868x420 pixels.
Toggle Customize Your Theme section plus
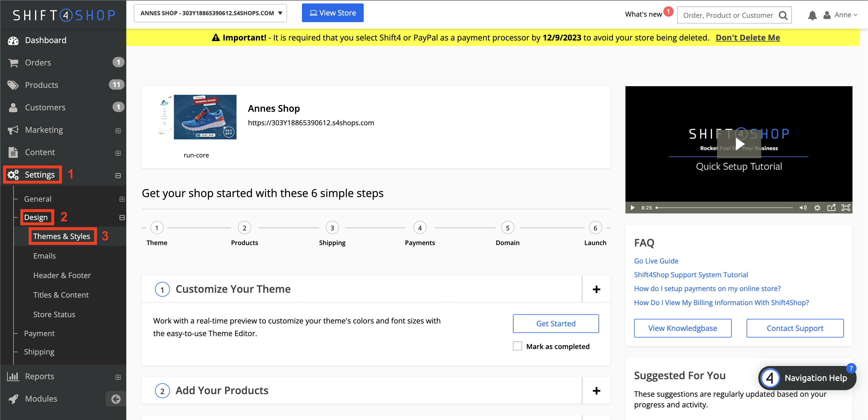[596, 290]
